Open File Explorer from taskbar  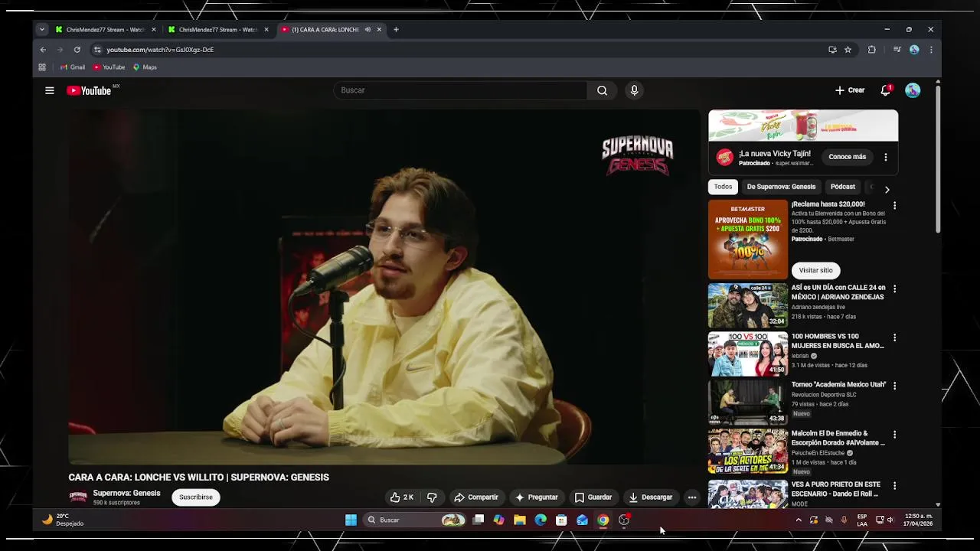pos(520,520)
